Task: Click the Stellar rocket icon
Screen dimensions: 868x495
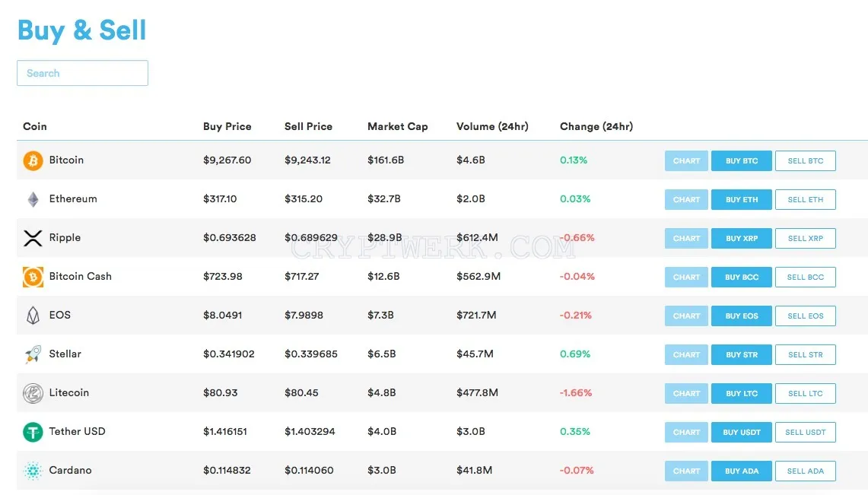Action: pos(33,354)
